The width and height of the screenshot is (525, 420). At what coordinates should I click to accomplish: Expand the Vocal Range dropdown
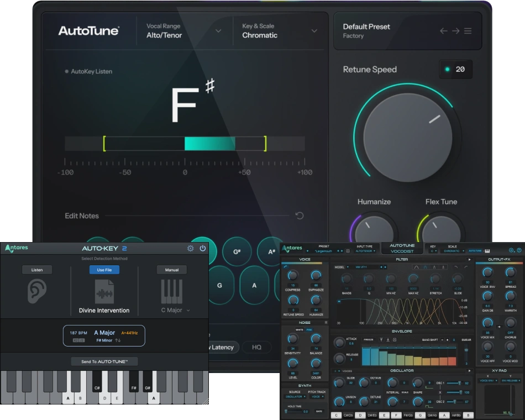(218, 31)
